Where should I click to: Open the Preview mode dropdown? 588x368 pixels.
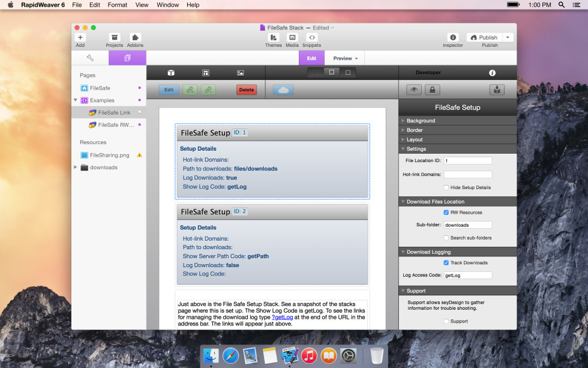click(x=345, y=58)
